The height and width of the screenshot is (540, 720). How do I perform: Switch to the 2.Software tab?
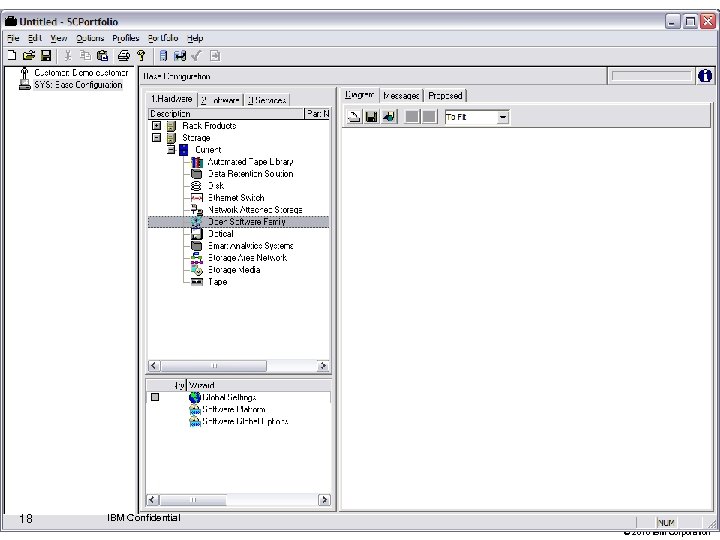[x=220, y=100]
